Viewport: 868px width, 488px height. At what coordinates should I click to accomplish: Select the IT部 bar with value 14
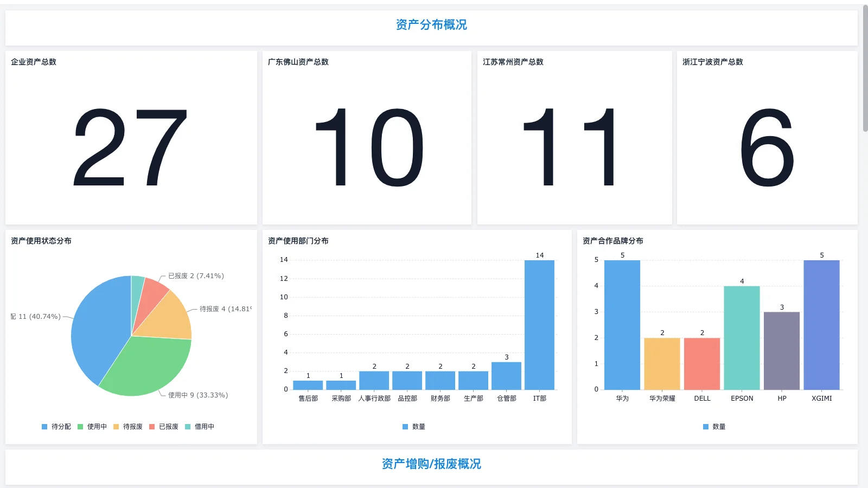pyautogui.click(x=539, y=325)
